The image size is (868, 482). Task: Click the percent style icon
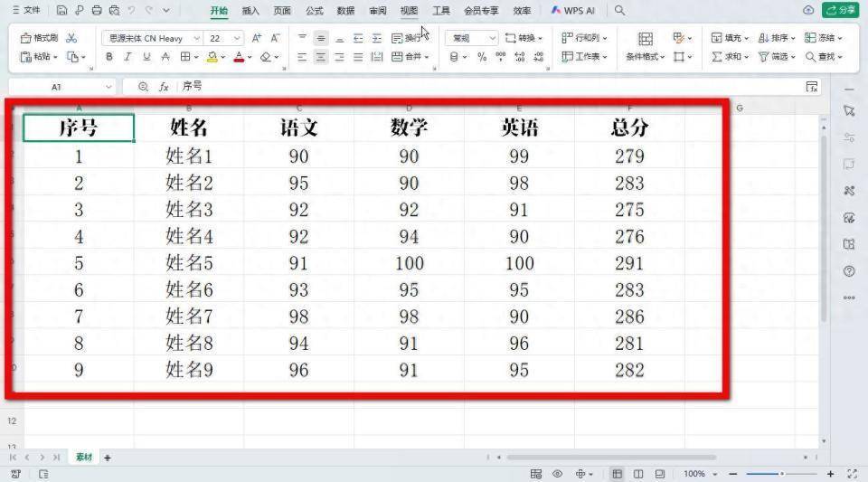(481, 57)
